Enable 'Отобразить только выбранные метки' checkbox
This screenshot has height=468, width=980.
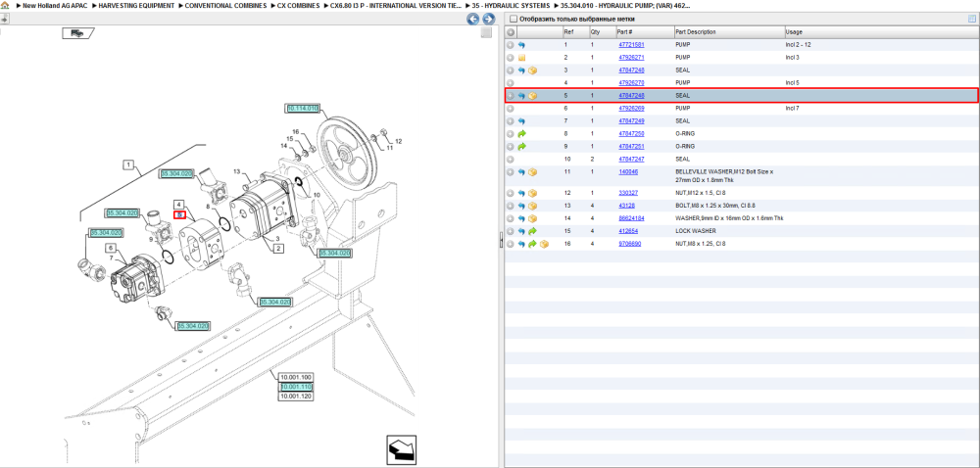coord(514,20)
